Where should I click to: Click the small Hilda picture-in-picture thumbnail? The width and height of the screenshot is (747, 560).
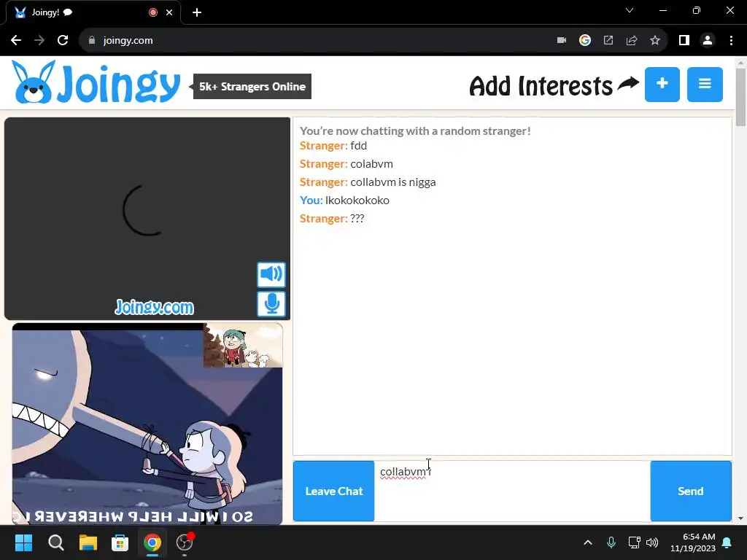pos(243,345)
